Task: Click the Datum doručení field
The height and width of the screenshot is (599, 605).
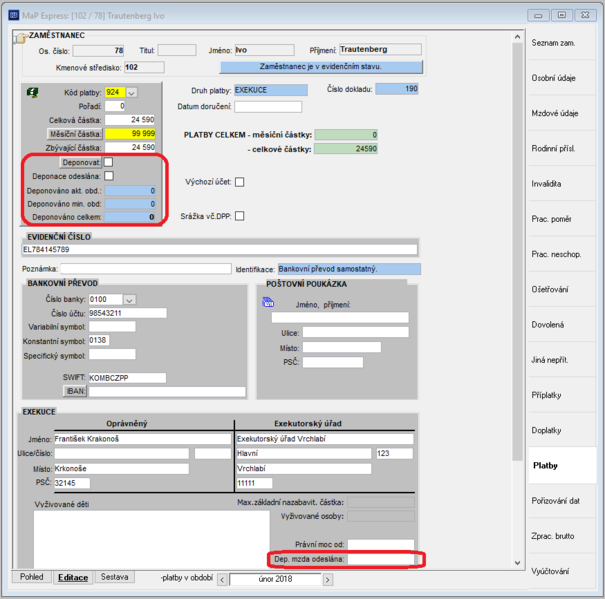Action: coord(268,107)
